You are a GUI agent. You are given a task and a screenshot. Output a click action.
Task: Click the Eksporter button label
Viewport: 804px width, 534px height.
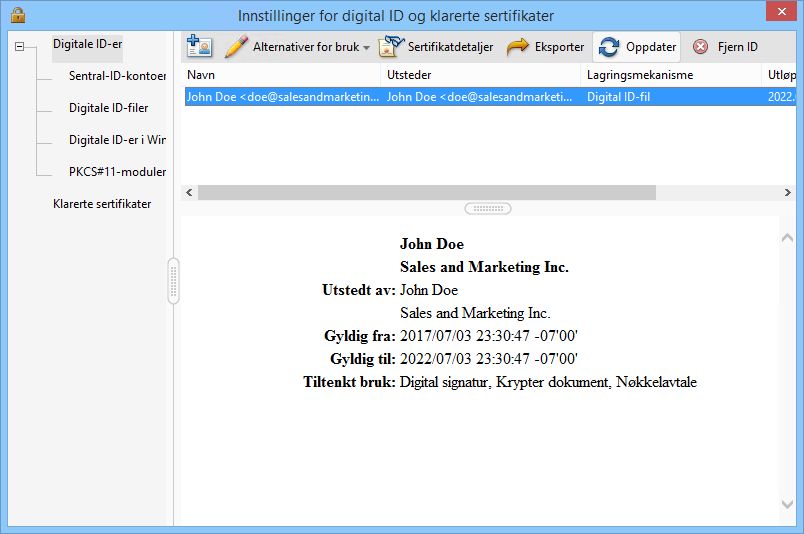pyautogui.click(x=559, y=47)
